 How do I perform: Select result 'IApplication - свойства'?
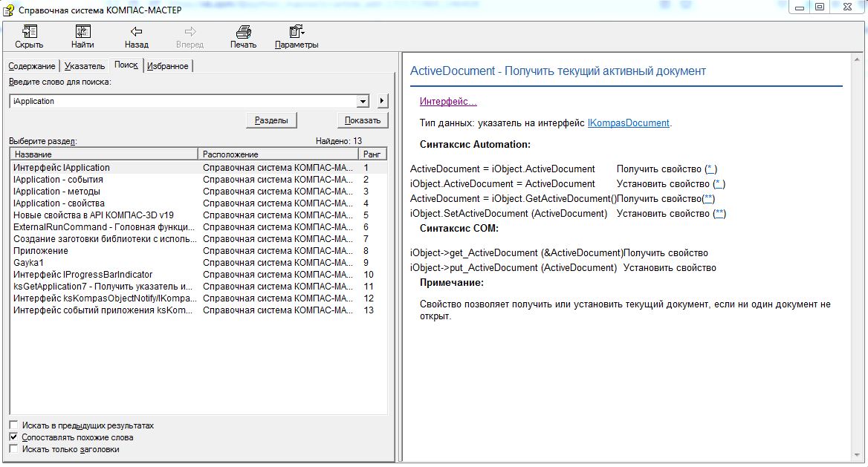click(198, 203)
